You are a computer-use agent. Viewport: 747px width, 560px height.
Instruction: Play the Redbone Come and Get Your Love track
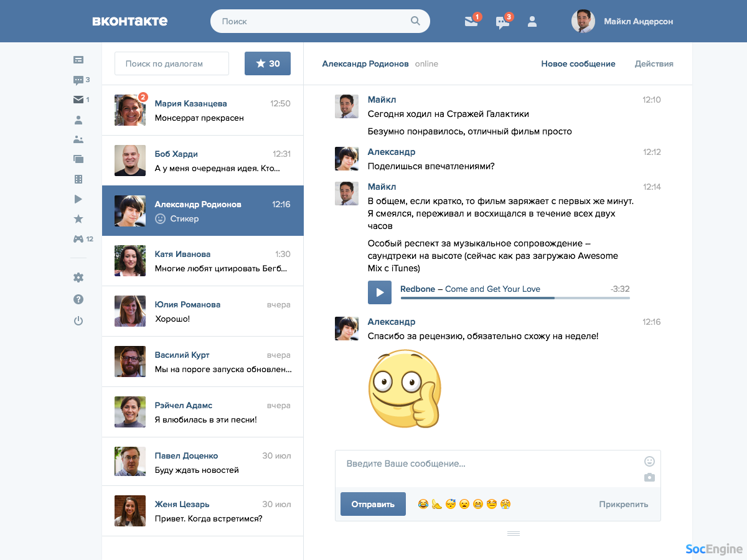click(380, 292)
